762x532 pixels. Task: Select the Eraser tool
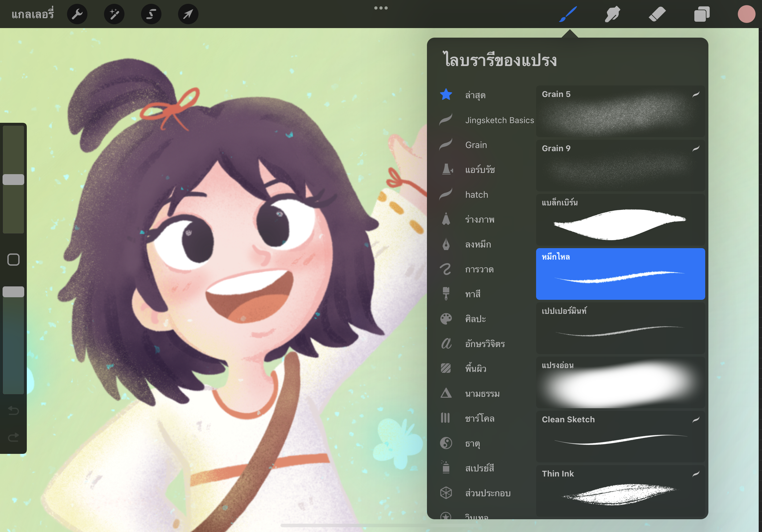pyautogui.click(x=657, y=14)
